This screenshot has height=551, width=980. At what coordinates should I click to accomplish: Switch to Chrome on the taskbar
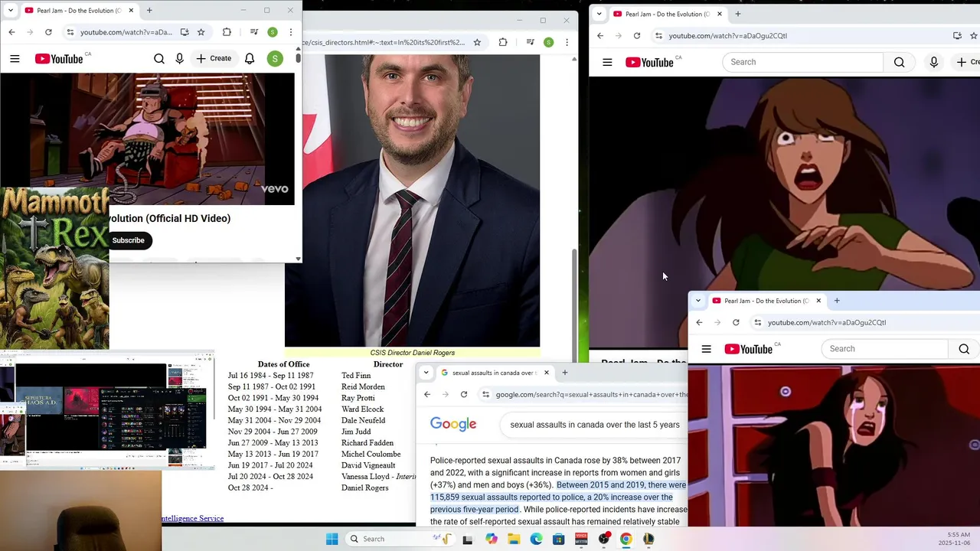click(626, 539)
